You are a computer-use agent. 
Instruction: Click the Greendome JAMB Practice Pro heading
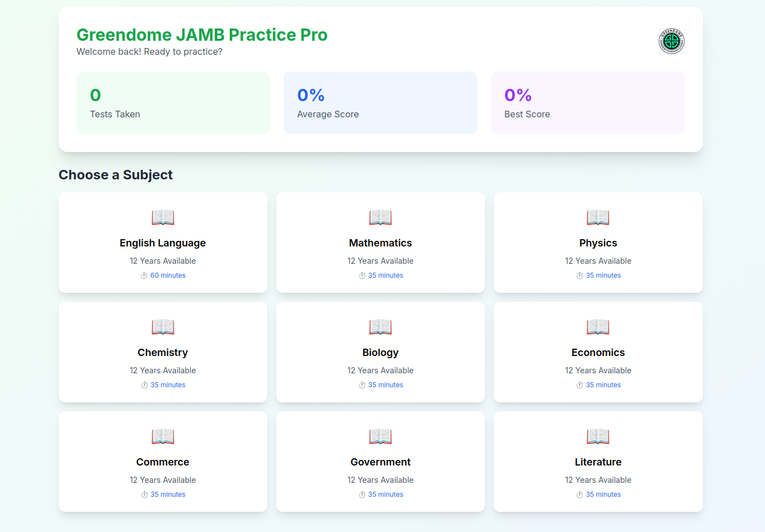(202, 35)
